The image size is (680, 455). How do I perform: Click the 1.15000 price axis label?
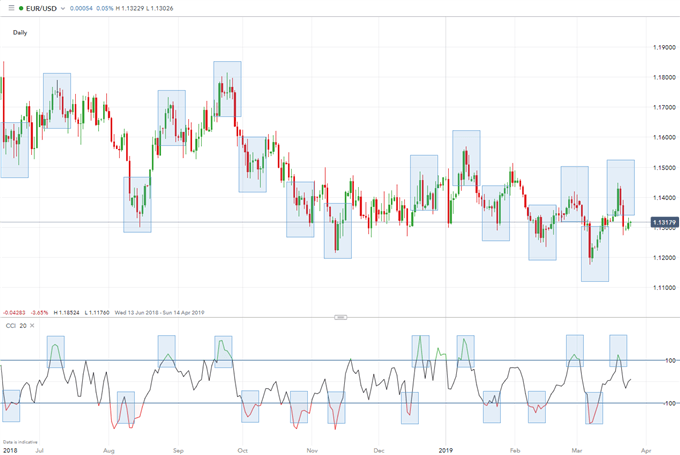click(664, 167)
